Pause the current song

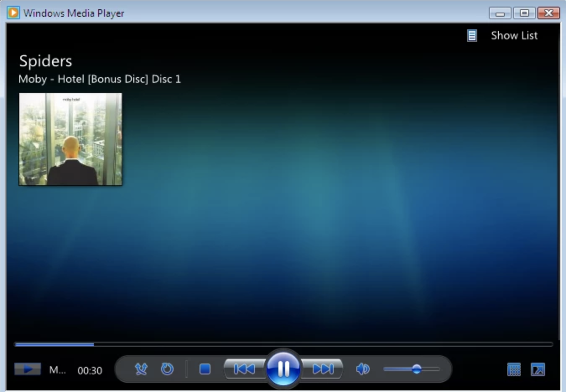pyautogui.click(x=283, y=369)
